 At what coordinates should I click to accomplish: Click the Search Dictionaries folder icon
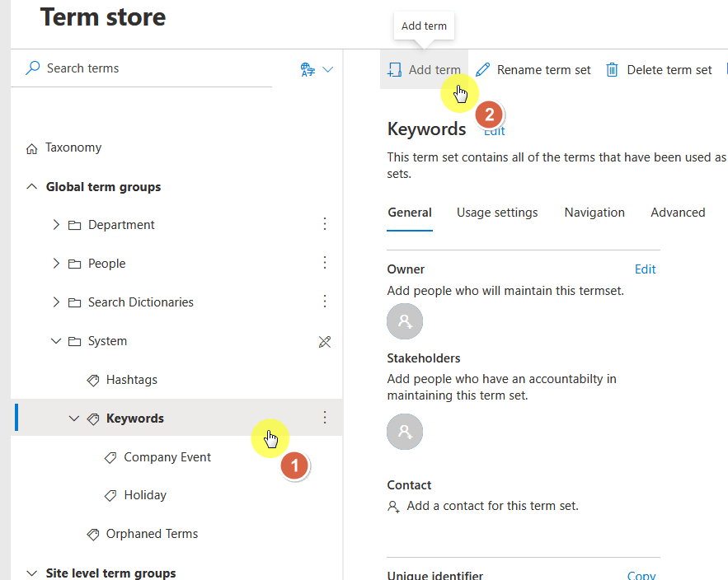[74, 303]
